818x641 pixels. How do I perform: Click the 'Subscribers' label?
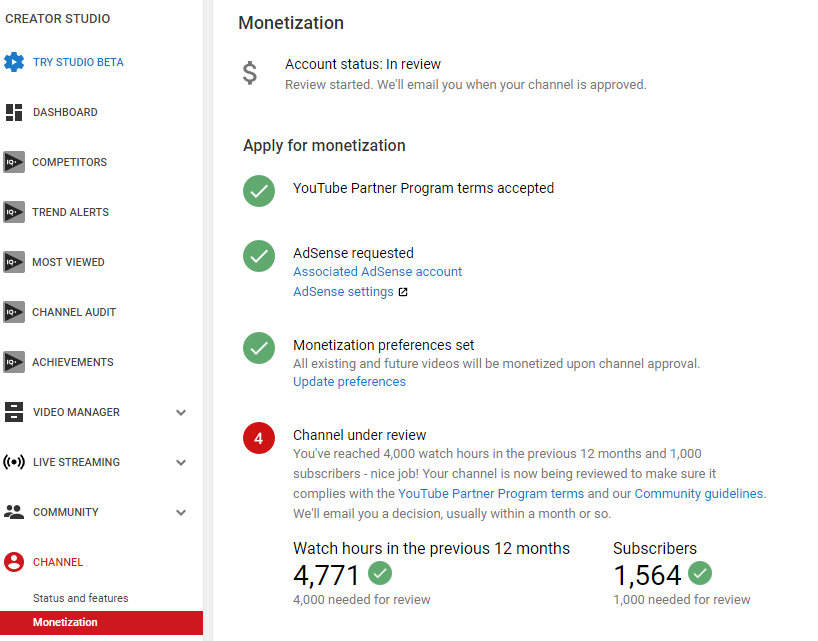[x=655, y=548]
